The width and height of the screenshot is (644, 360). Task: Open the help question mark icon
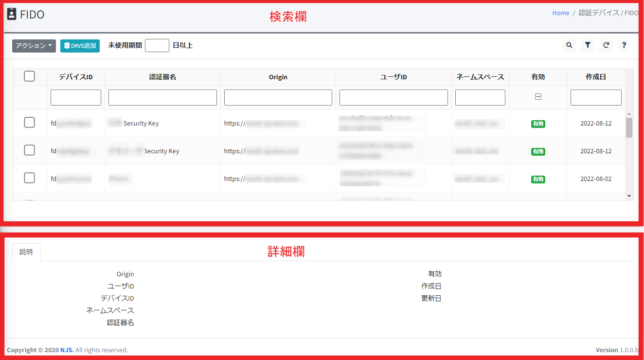(x=625, y=45)
